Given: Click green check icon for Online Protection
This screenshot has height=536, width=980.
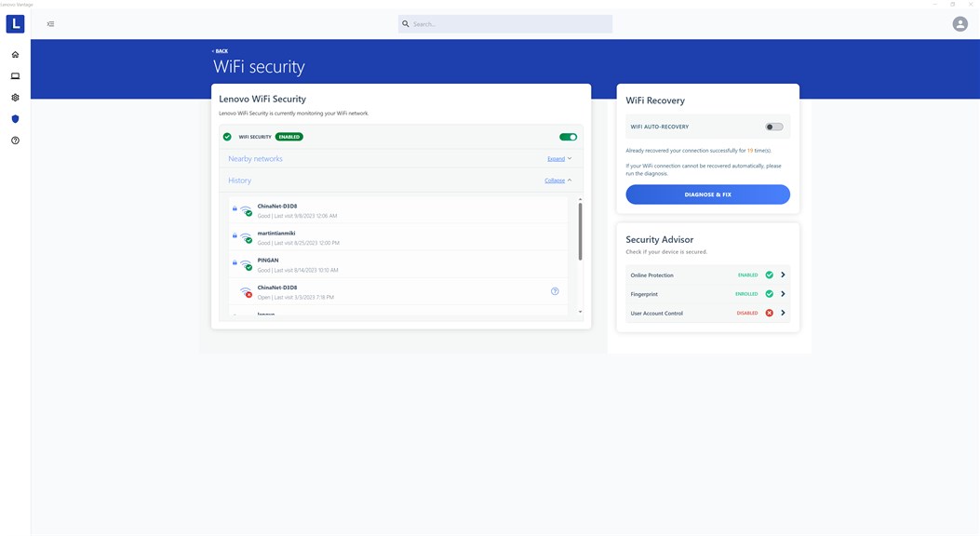Looking at the screenshot, I should (770, 275).
